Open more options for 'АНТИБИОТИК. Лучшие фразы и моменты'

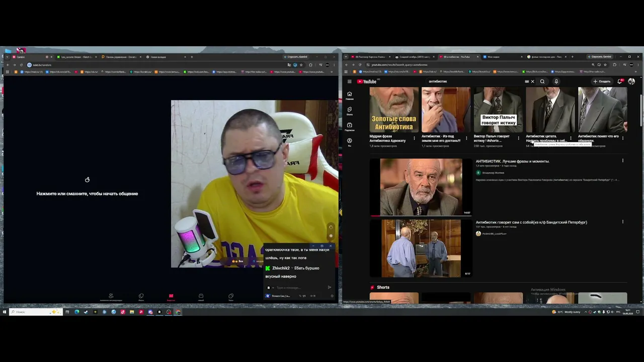(622, 161)
